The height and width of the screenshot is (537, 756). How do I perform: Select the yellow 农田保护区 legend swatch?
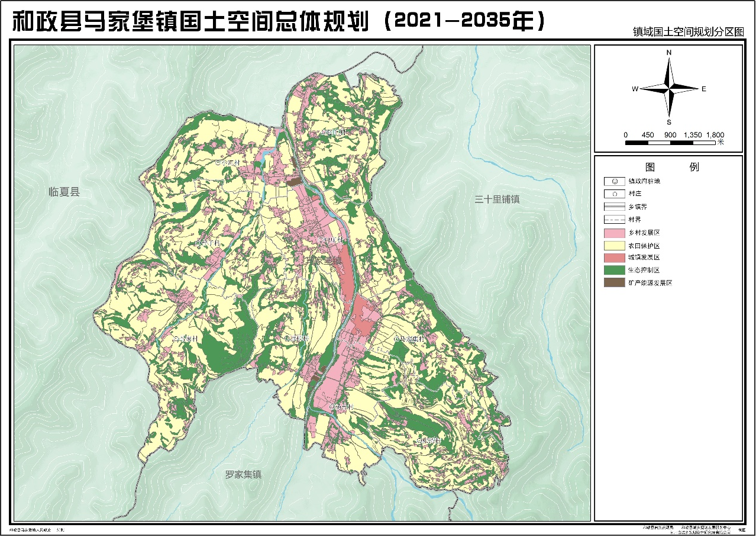coord(615,245)
